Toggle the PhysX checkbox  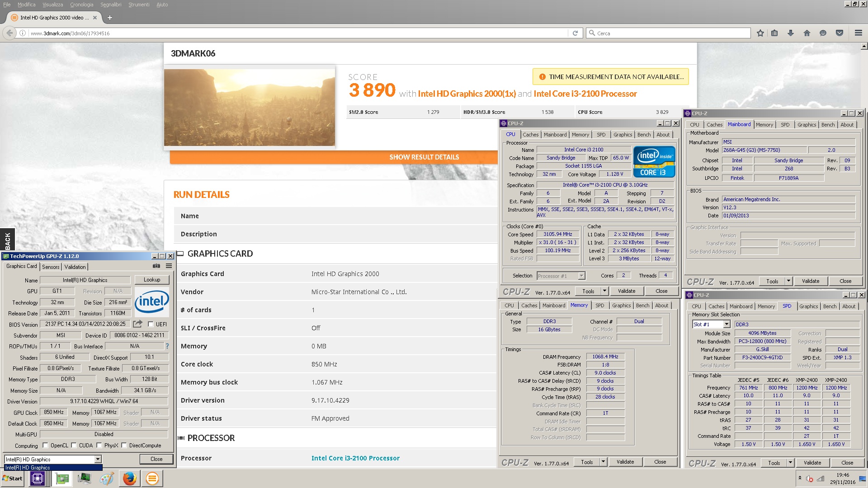(99, 445)
